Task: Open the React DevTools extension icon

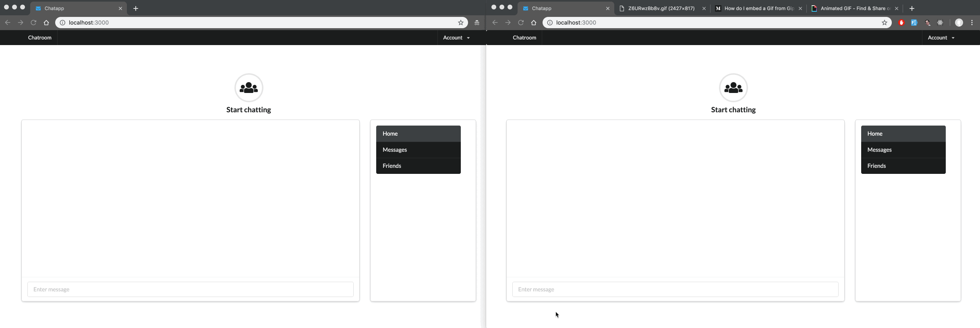Action: [940, 23]
